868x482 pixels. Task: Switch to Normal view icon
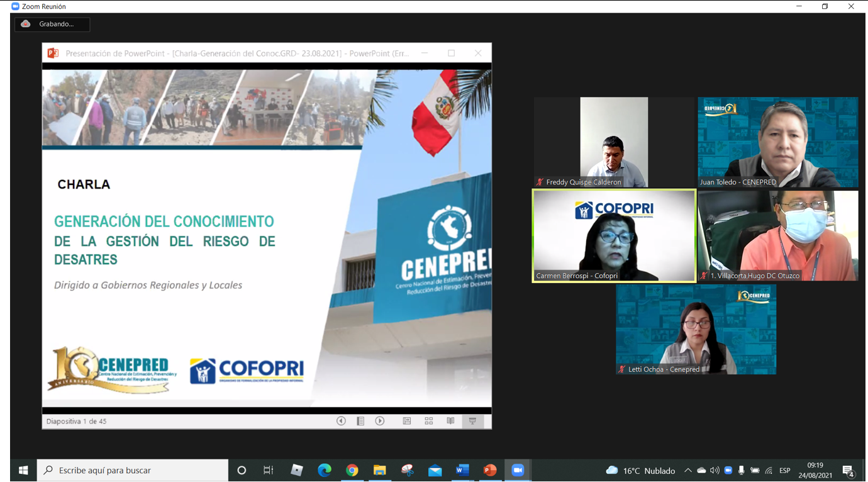point(407,421)
